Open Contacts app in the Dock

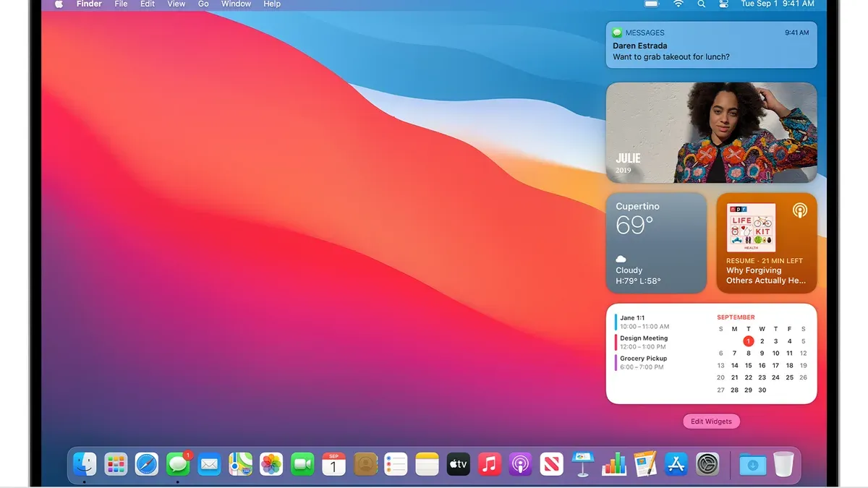pyautogui.click(x=365, y=464)
